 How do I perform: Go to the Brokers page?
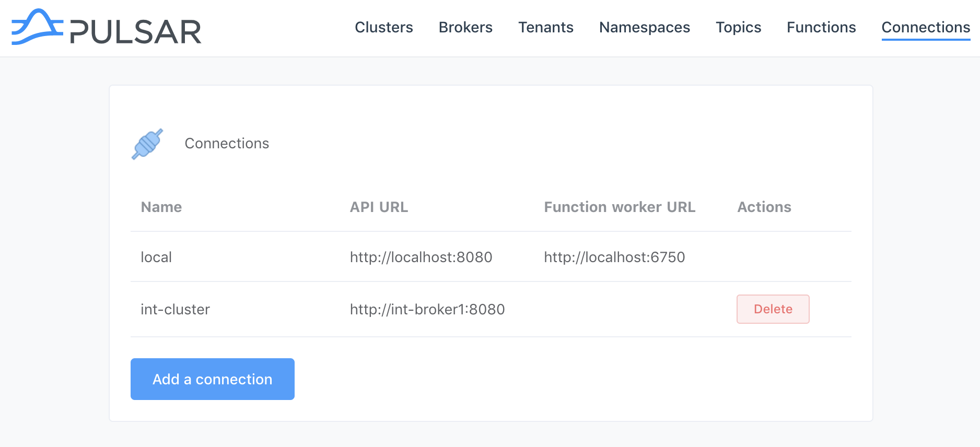pyautogui.click(x=465, y=27)
